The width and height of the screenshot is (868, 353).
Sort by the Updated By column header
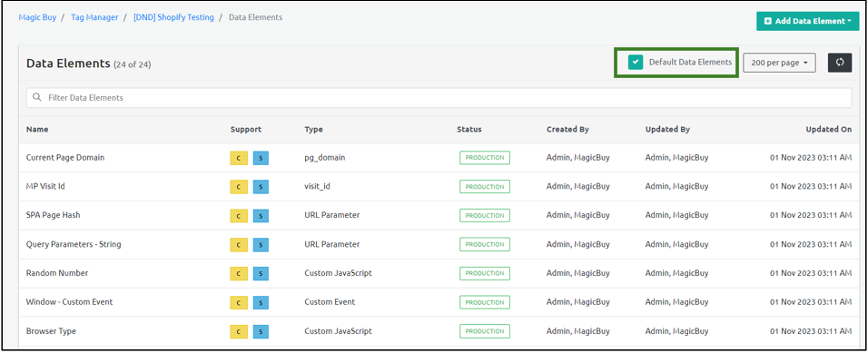[x=667, y=130]
